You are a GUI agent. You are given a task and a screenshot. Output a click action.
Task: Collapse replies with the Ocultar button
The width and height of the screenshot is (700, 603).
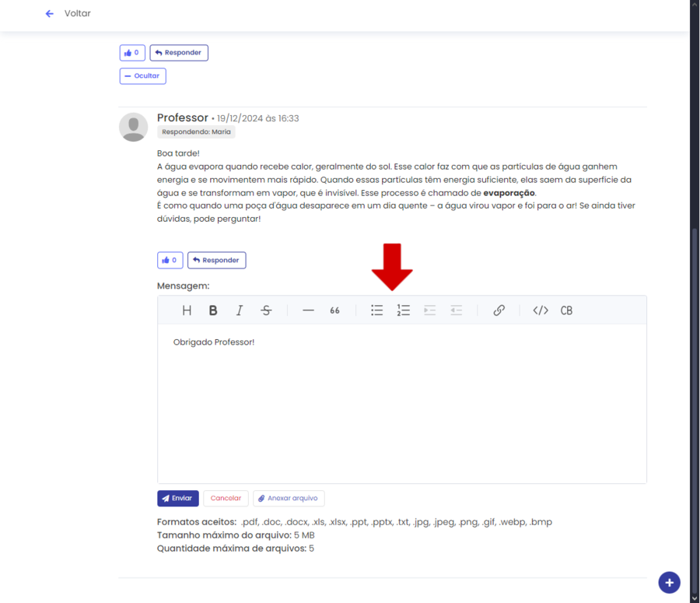click(x=142, y=76)
